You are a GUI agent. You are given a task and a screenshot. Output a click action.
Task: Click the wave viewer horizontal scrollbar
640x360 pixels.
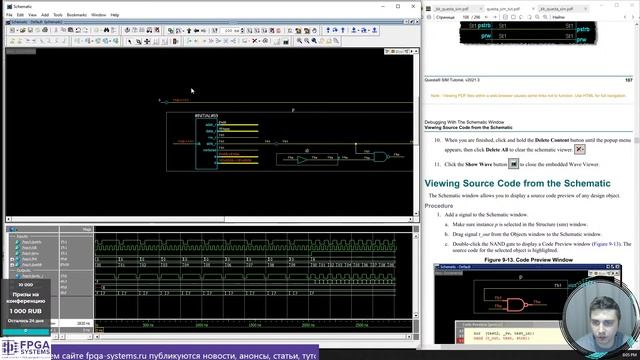click(x=253, y=337)
